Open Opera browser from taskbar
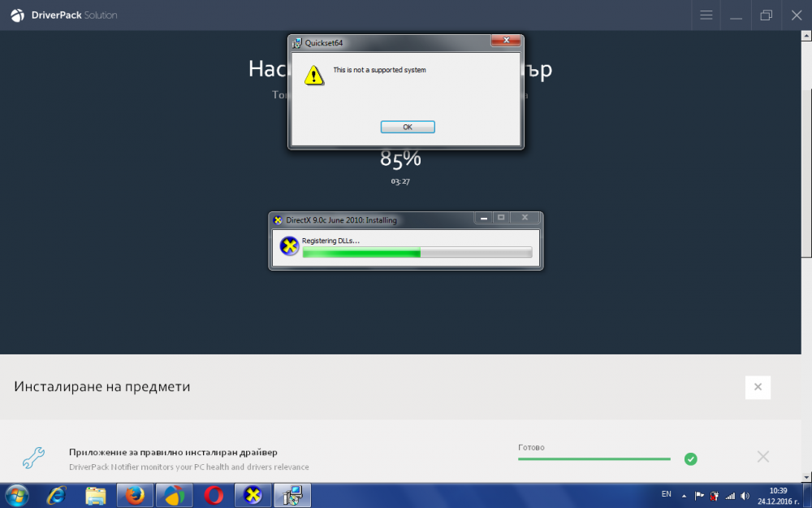Viewport: 812px width, 508px height. (x=214, y=496)
